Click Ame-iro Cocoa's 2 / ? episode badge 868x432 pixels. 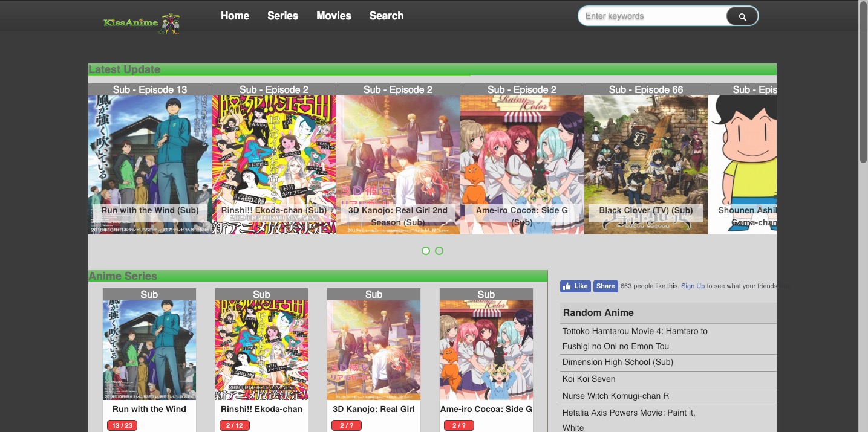459,425
